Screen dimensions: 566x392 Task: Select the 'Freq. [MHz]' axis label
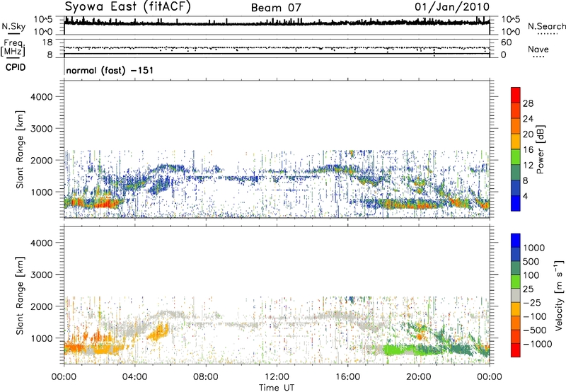tap(13, 48)
